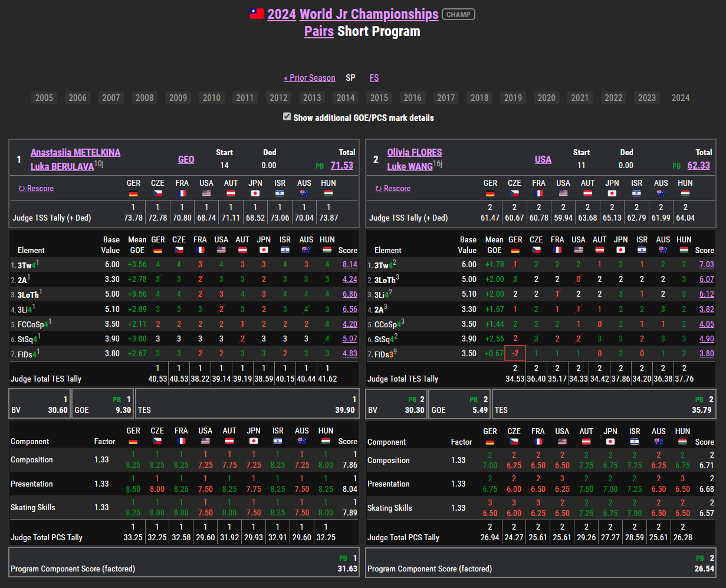Open the Prior Season link
Screen dimensions: 726x588
click(x=309, y=78)
